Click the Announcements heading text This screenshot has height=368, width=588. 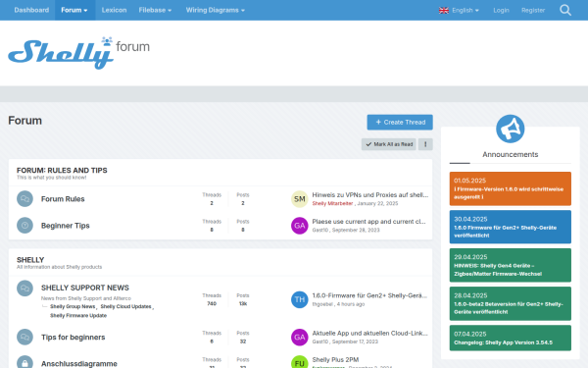510,154
